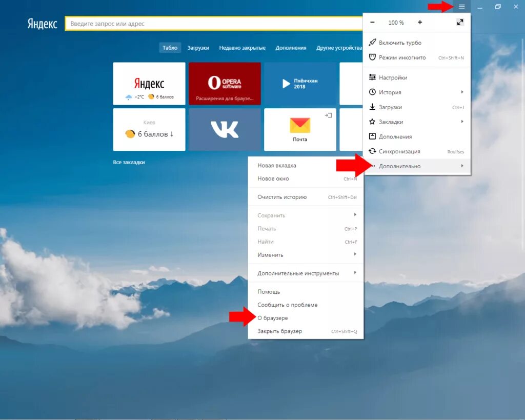525x420 pixels.
Task: Click the 100 % zoom value
Action: 396,23
